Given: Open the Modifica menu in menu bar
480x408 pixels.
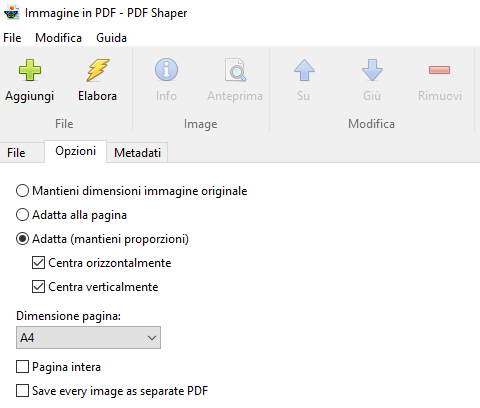Looking at the screenshot, I should coord(58,38).
